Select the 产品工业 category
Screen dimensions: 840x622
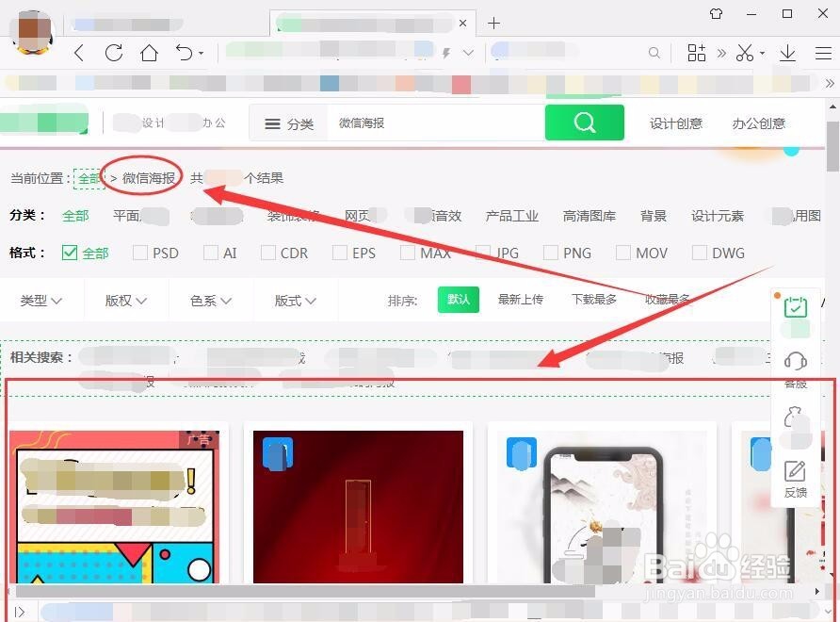click(511, 216)
